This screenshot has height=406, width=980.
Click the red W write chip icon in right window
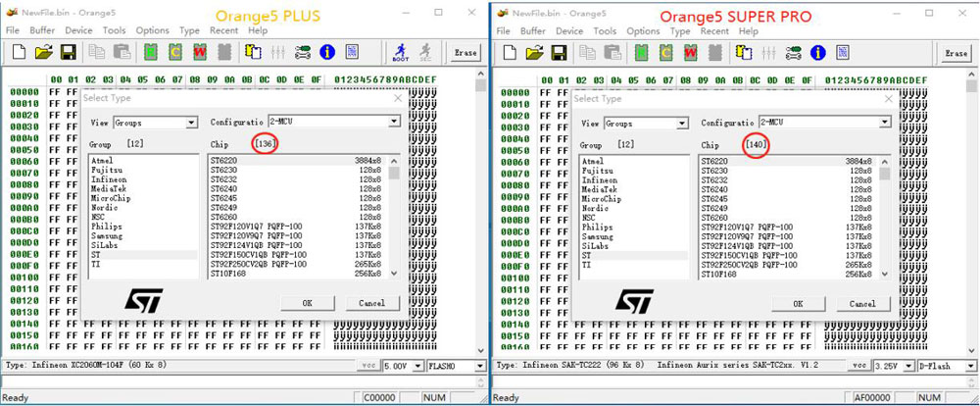click(x=690, y=52)
